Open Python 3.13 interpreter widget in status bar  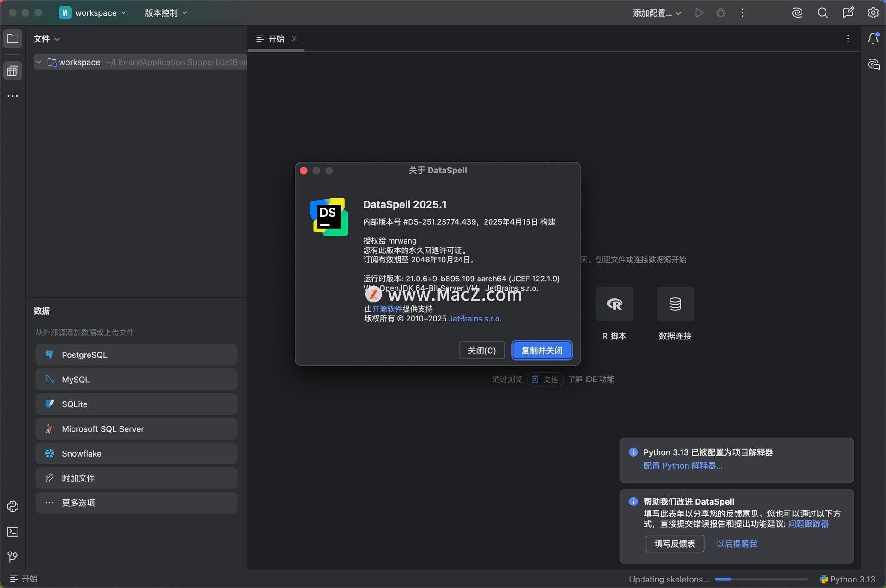[x=847, y=579]
